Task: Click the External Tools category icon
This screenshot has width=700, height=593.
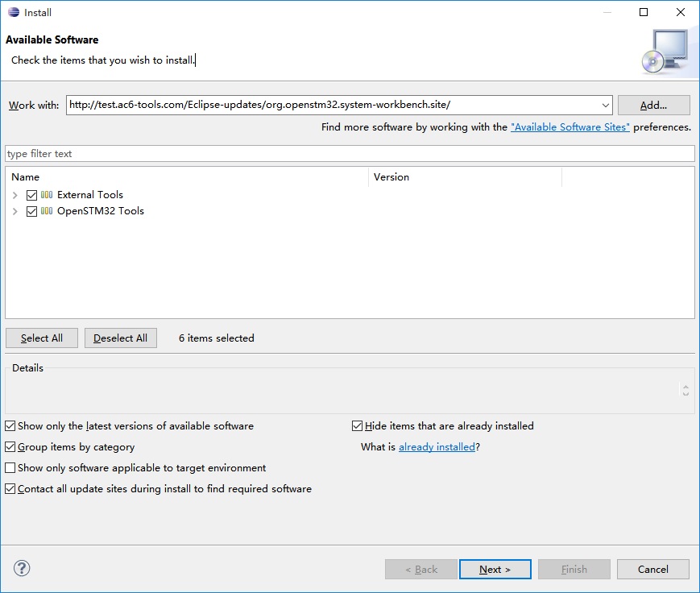Action: [47, 195]
